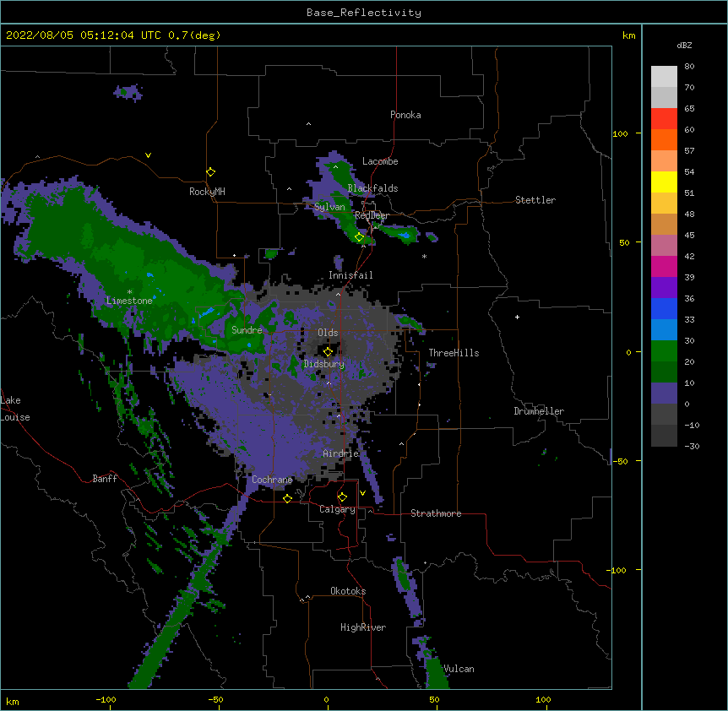Click the white plus marker north of Drumheller
The width and height of the screenshot is (728, 711).
click(517, 317)
